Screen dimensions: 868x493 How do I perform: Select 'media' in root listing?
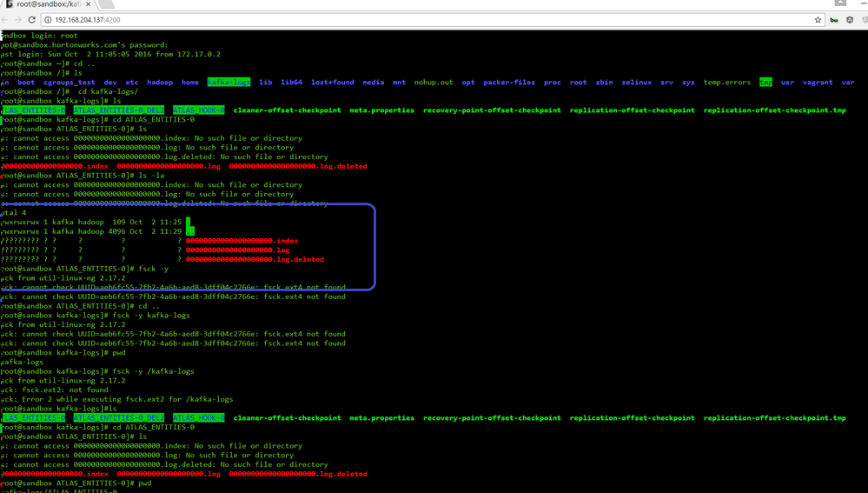pos(373,82)
